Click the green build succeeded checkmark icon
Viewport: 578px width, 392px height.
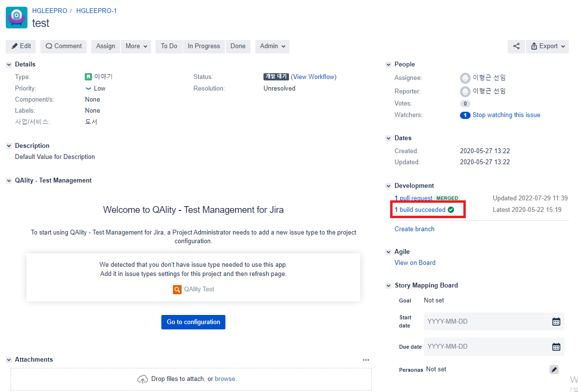[451, 209]
